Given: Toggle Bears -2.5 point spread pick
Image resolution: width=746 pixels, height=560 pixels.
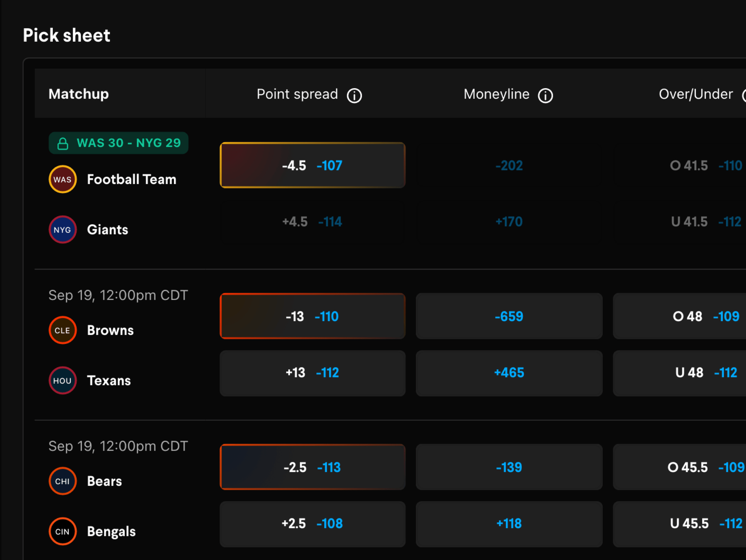Looking at the screenshot, I should (312, 467).
